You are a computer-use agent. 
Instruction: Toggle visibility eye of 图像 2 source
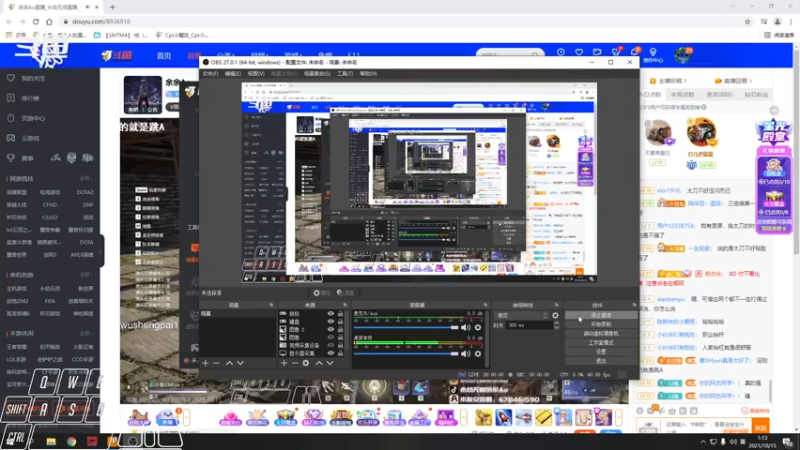(x=331, y=330)
